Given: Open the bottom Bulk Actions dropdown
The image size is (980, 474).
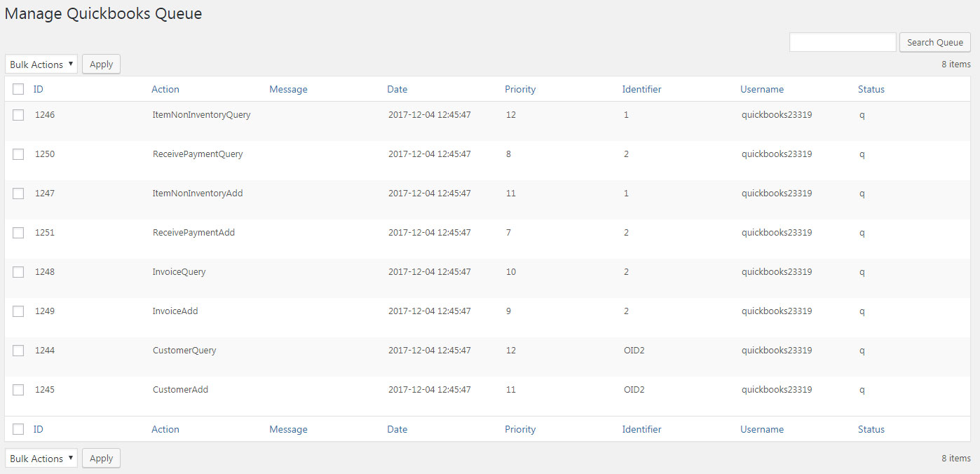Looking at the screenshot, I should point(41,459).
